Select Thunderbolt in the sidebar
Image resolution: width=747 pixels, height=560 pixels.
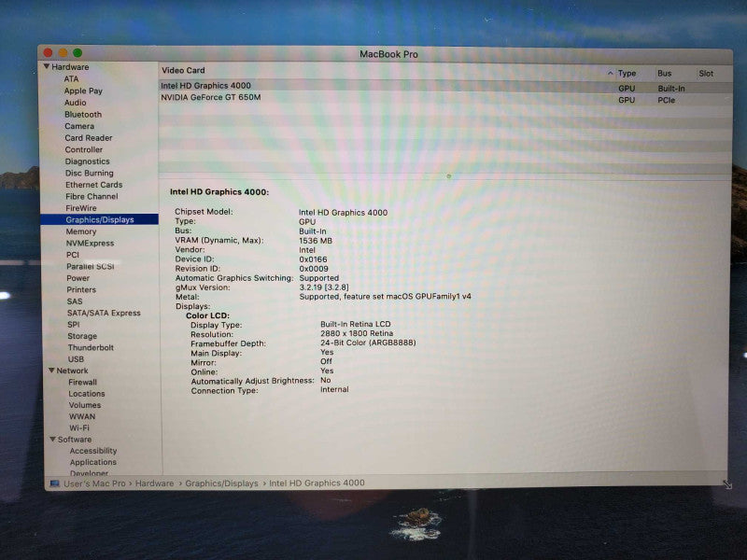[x=91, y=347]
